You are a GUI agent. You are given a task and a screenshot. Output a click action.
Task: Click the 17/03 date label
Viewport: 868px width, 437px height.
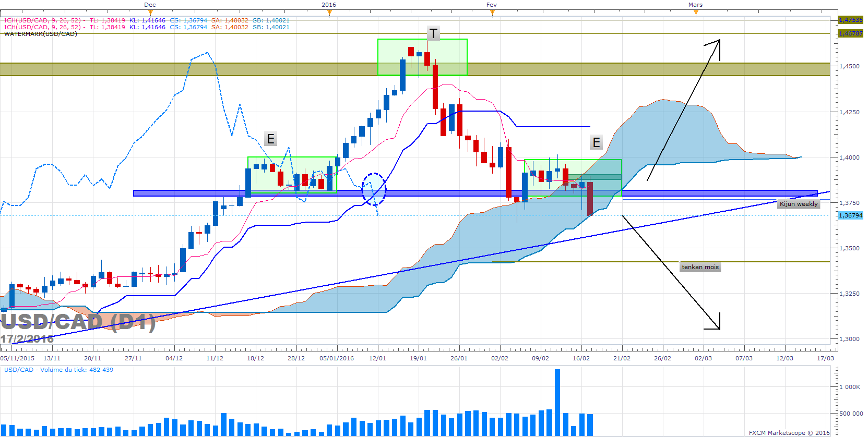click(825, 358)
